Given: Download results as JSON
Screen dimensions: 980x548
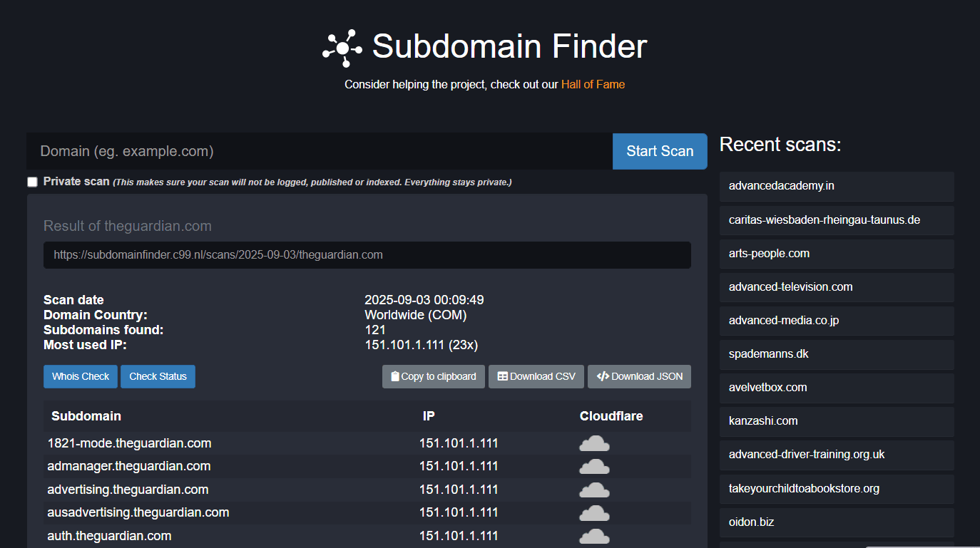Looking at the screenshot, I should (x=639, y=377).
